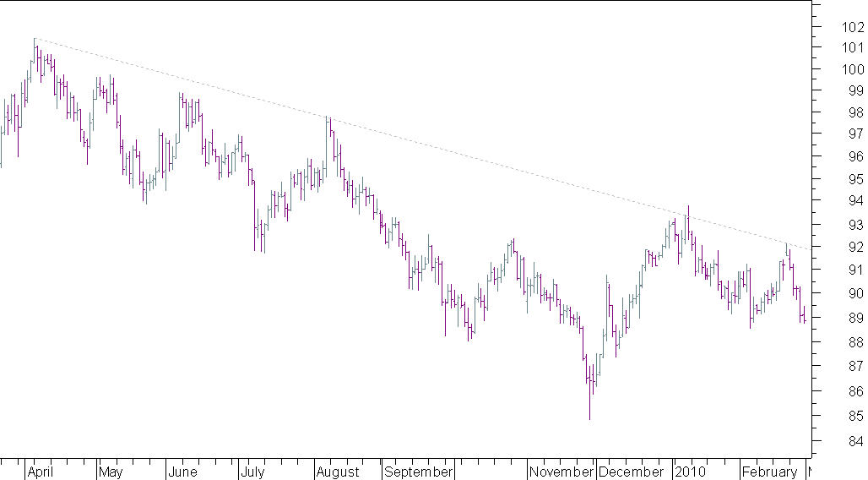Click the 85 price level label
The image size is (868, 480).
point(856,415)
